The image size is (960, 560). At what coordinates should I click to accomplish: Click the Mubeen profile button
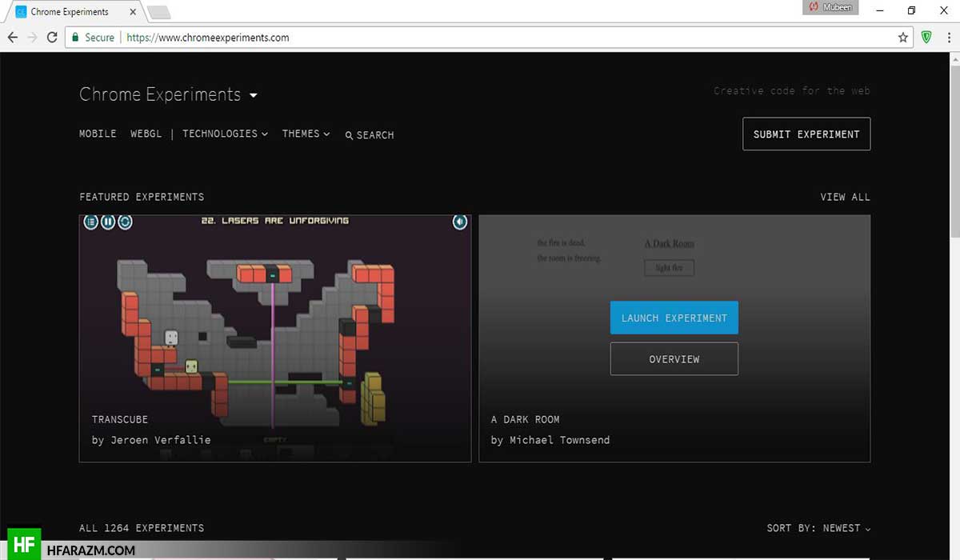(x=830, y=7)
